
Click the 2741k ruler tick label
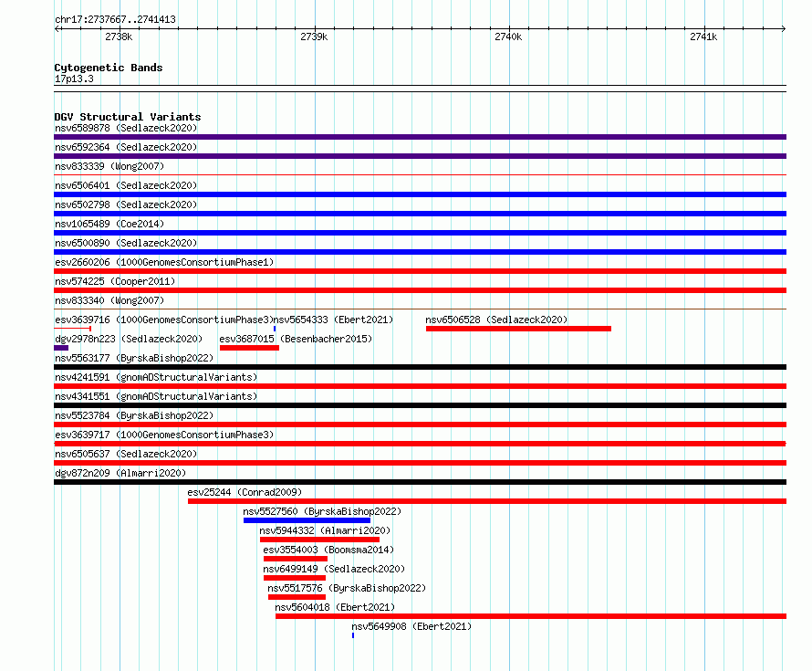click(703, 37)
